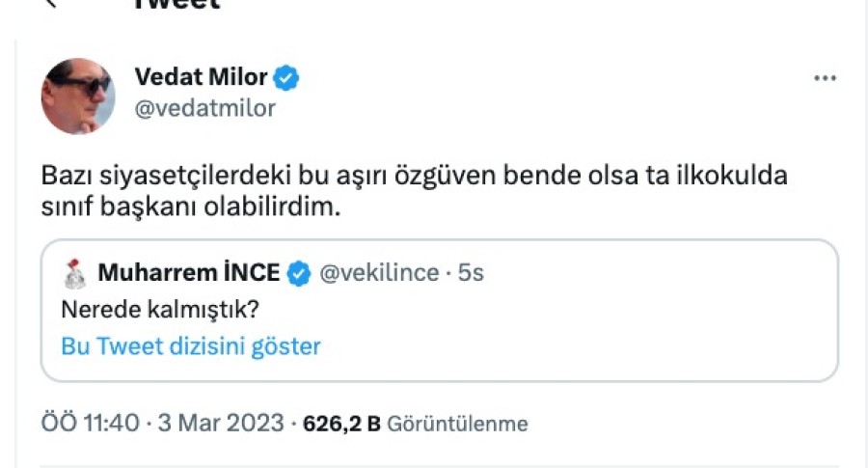The image size is (868, 468).
Task: Open the Vedat Milor display name link
Action: coord(201,78)
